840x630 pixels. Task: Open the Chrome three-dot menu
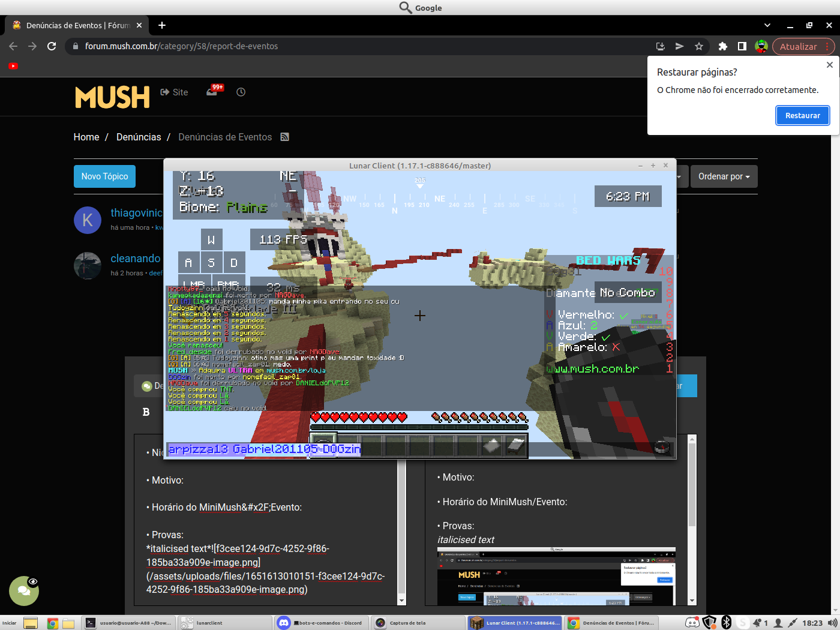(827, 46)
